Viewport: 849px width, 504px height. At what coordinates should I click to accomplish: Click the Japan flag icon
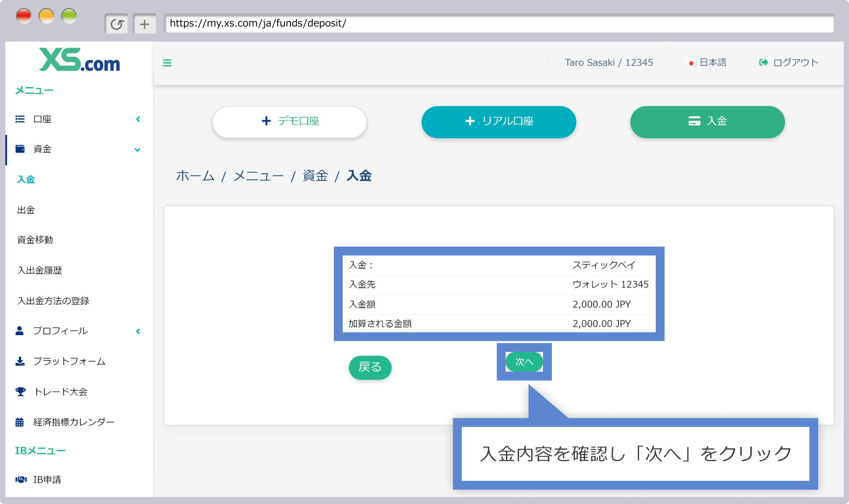pyautogui.click(x=691, y=63)
